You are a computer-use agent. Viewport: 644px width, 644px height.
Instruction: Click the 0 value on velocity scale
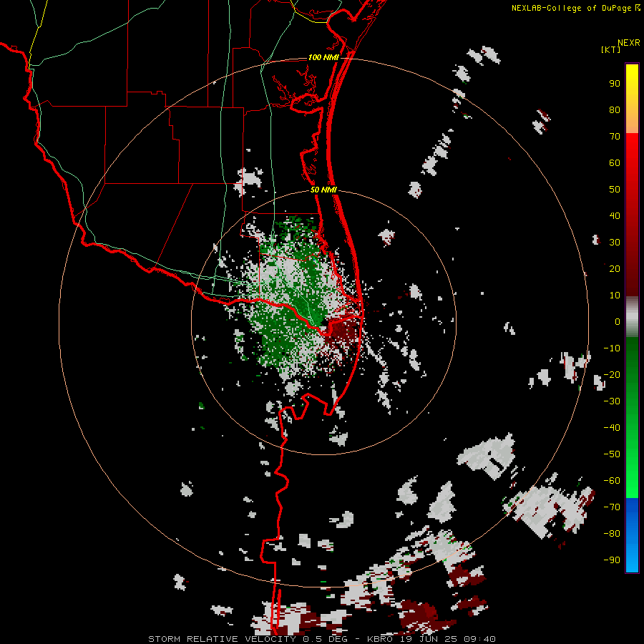pyautogui.click(x=618, y=322)
